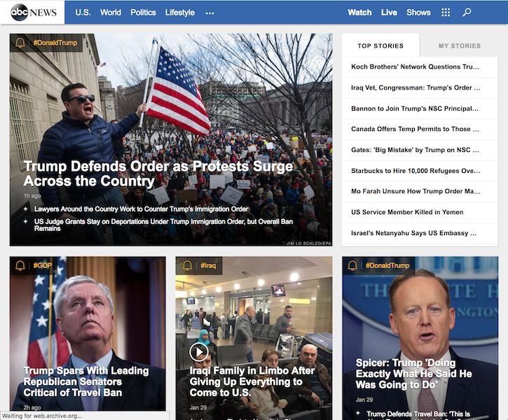Open US Judge Grants Stay on Deportations
The width and height of the screenshot is (508, 420).
163,225
